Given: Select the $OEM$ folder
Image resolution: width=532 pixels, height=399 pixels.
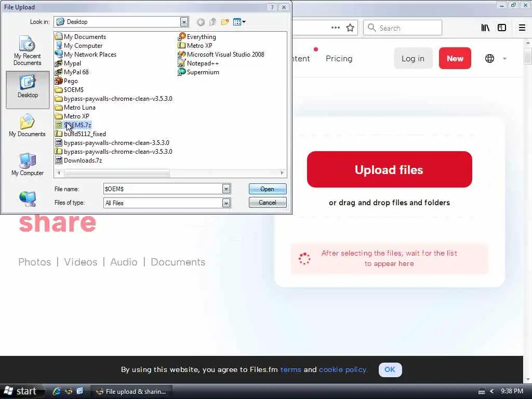Looking at the screenshot, I should [69, 89].
